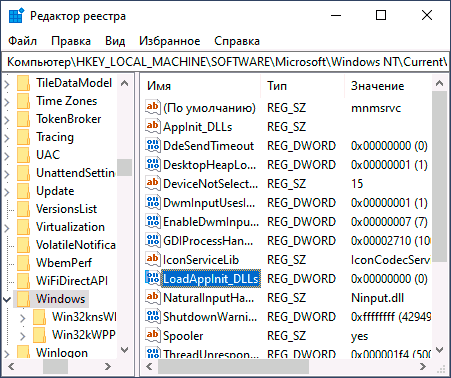Screen dimensions: 451x378
Task: Click the folder icon of Tracing key
Action: (x=23, y=137)
